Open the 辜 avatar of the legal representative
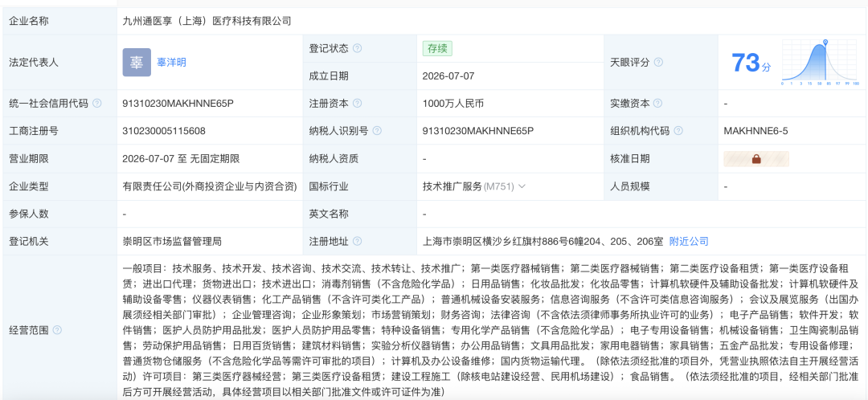 coord(137,62)
